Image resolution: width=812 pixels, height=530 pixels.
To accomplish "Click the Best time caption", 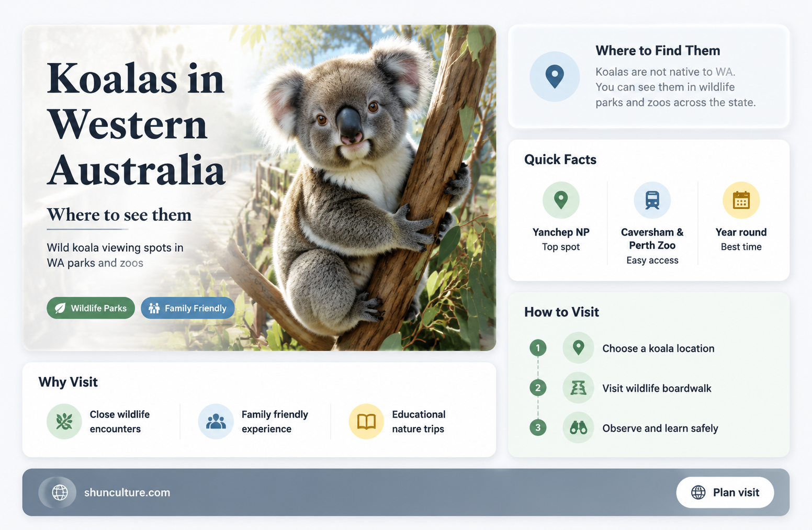I will (741, 247).
